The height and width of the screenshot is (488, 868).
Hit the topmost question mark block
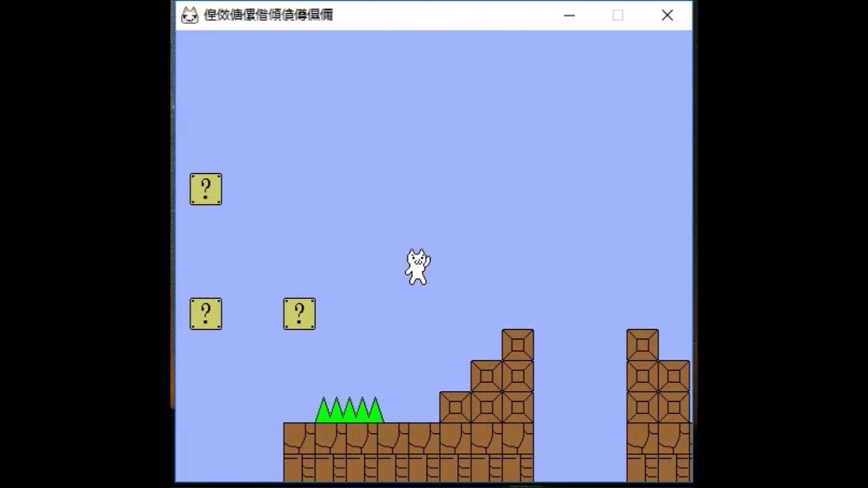[205, 189]
